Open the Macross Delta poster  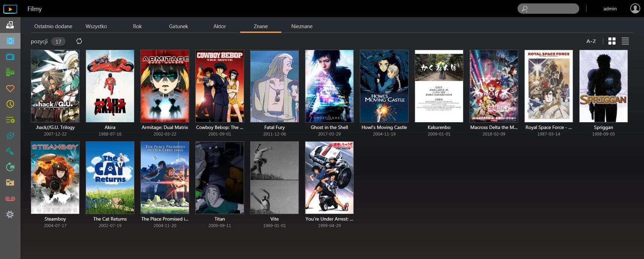click(494, 86)
